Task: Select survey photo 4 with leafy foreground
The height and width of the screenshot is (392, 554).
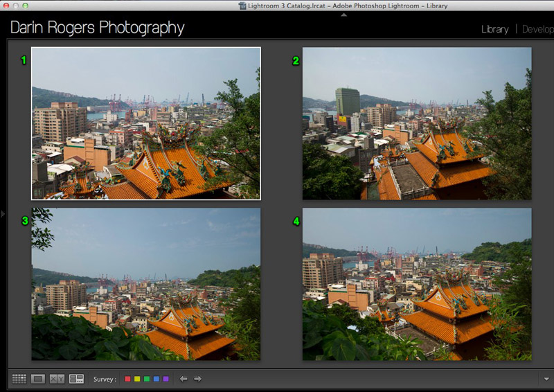Action: (x=417, y=284)
